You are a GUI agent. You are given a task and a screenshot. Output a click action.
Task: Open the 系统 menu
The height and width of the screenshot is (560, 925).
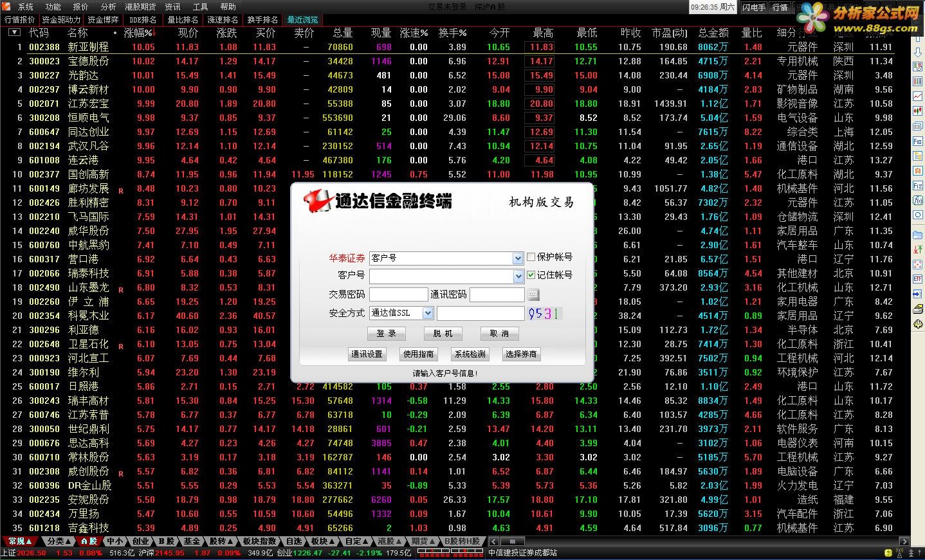(x=26, y=6)
